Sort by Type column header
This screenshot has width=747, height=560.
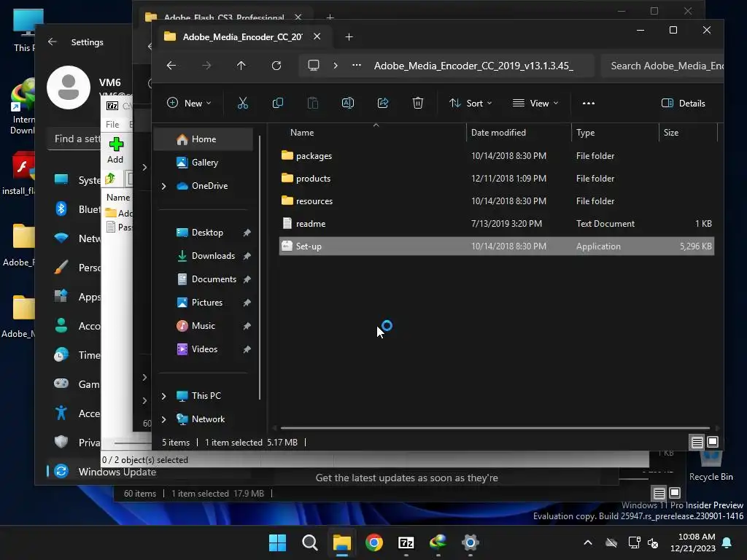pos(615,133)
